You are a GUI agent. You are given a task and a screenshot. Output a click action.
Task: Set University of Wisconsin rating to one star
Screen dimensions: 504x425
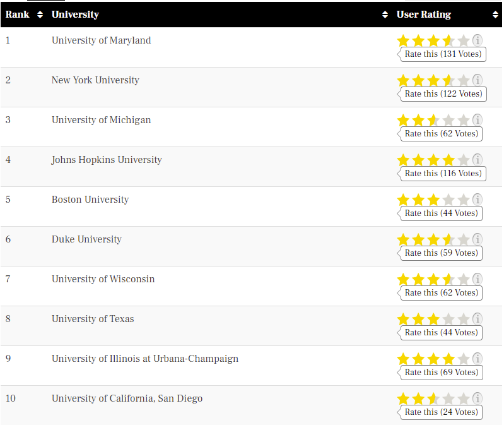click(403, 279)
